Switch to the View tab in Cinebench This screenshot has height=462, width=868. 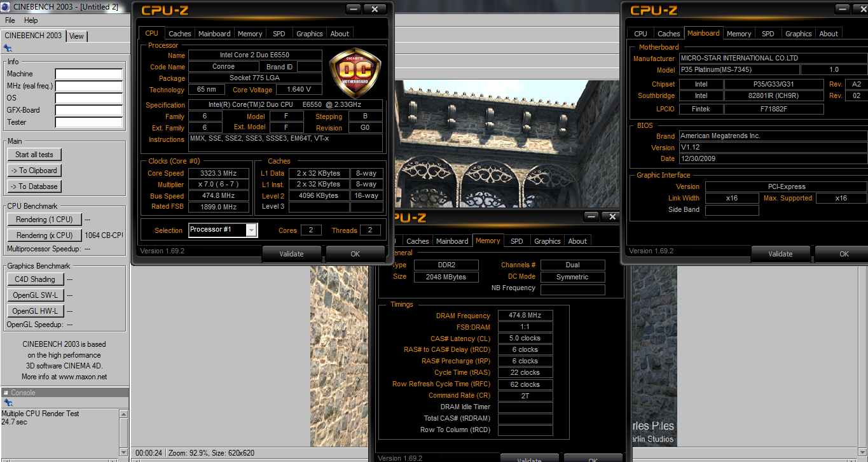click(x=76, y=36)
